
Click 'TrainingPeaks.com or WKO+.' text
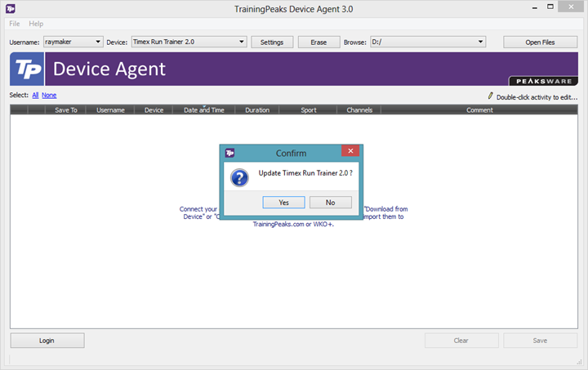(x=293, y=224)
